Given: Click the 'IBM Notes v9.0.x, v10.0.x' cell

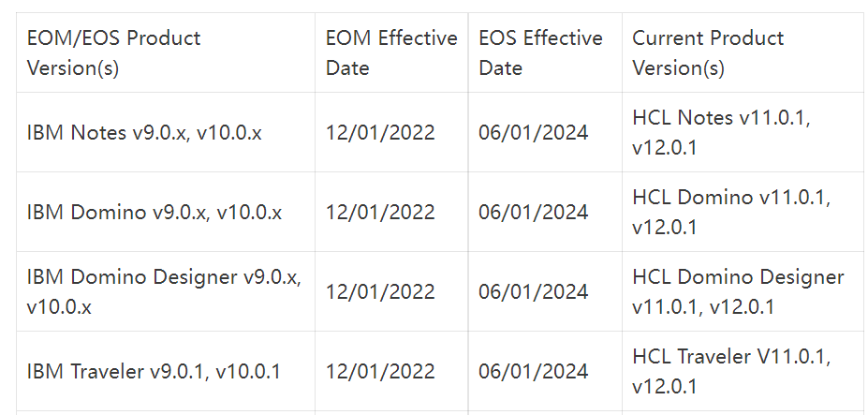Looking at the screenshot, I should click(144, 133).
